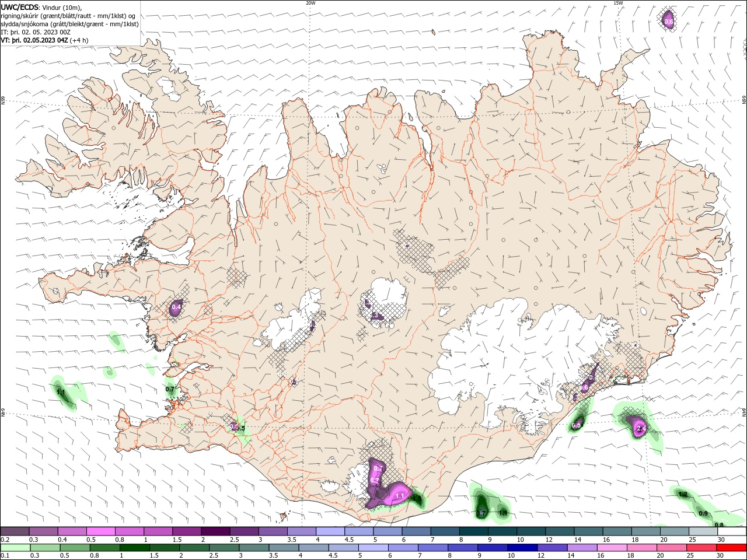The width and height of the screenshot is (747, 560).
Task: Click the 15W longitude label
Action: click(x=618, y=3)
